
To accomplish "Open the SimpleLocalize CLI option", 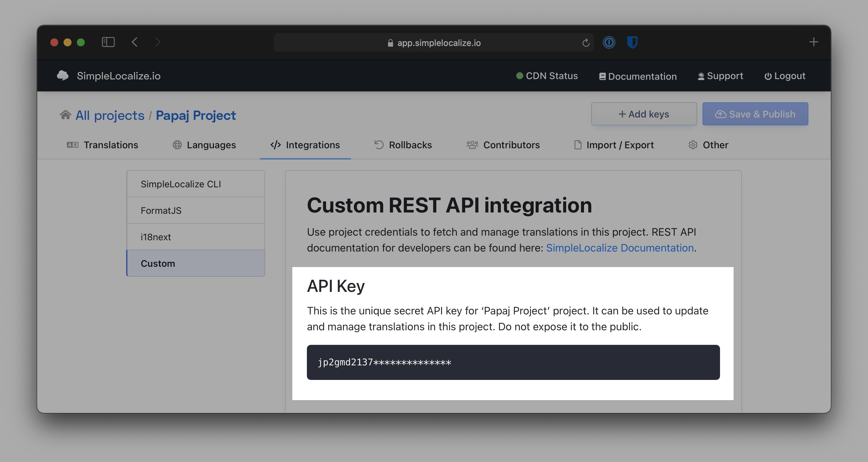I will click(x=195, y=183).
